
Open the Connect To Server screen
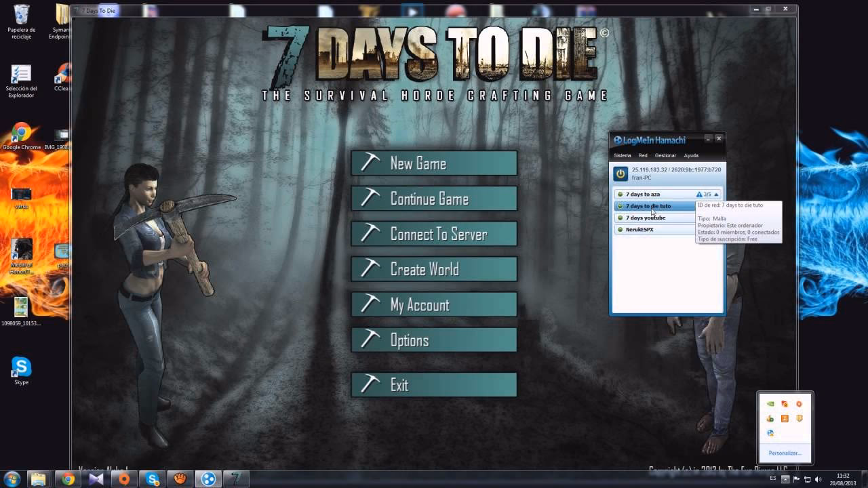click(x=434, y=234)
